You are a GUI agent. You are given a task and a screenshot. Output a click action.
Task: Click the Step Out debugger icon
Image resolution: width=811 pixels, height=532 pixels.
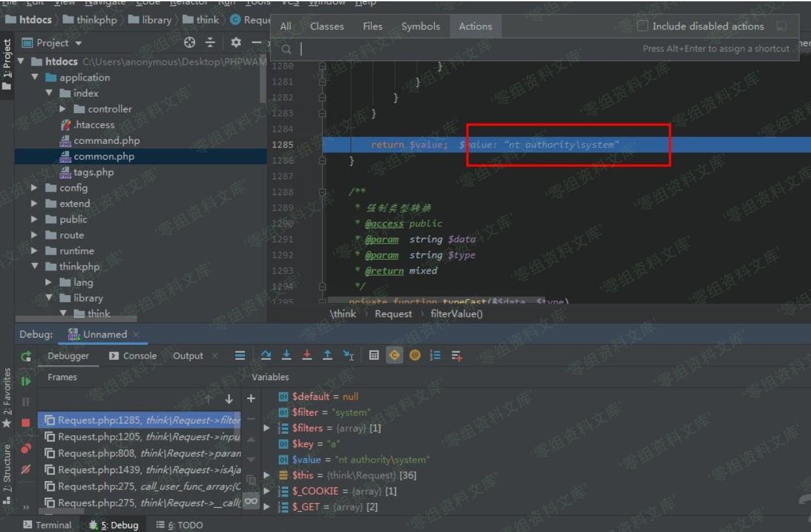(328, 355)
